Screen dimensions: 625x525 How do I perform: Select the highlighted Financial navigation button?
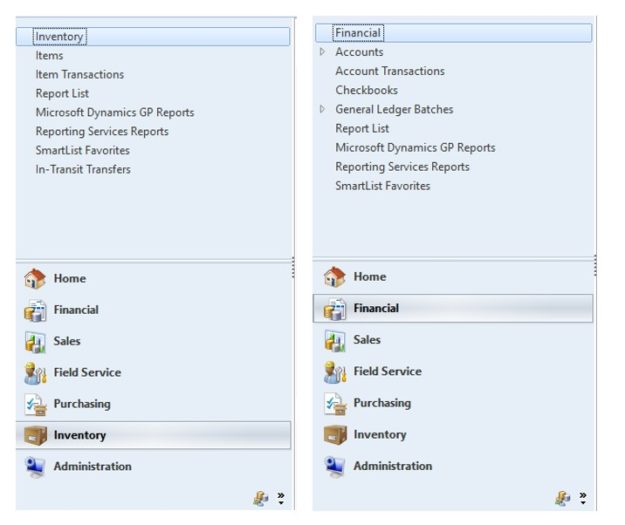(x=452, y=309)
